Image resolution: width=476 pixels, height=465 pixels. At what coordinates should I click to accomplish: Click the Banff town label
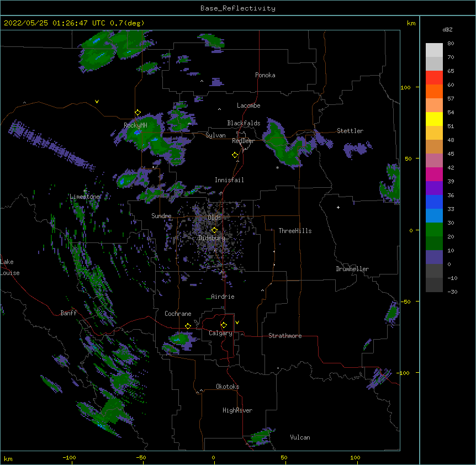tap(68, 313)
